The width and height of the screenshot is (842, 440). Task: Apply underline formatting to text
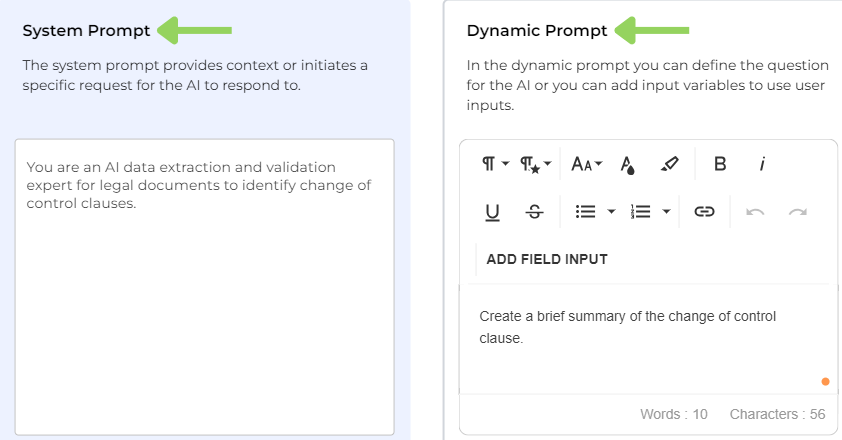click(492, 211)
